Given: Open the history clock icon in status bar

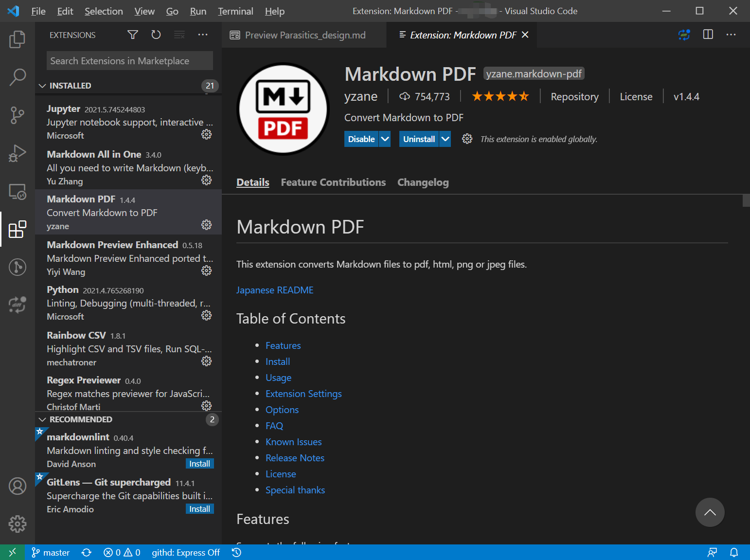Looking at the screenshot, I should (237, 552).
